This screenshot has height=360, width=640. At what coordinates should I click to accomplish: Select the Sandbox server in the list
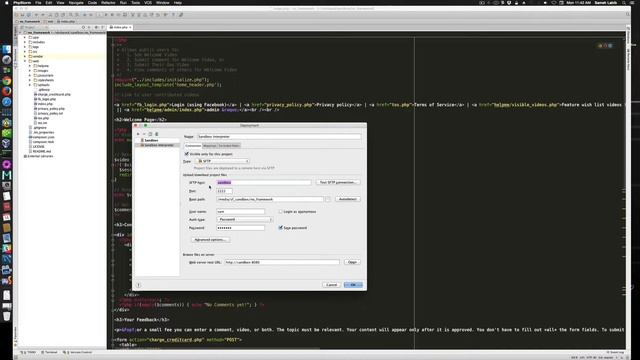151,140
